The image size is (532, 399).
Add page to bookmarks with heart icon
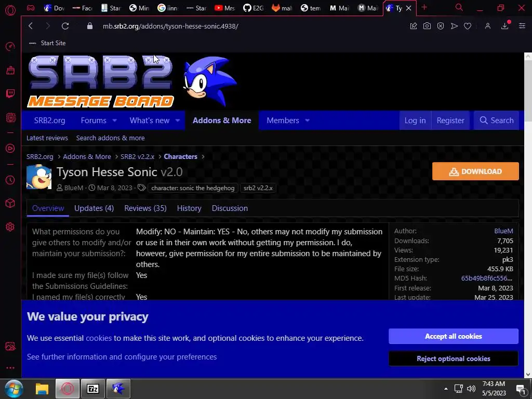[468, 26]
